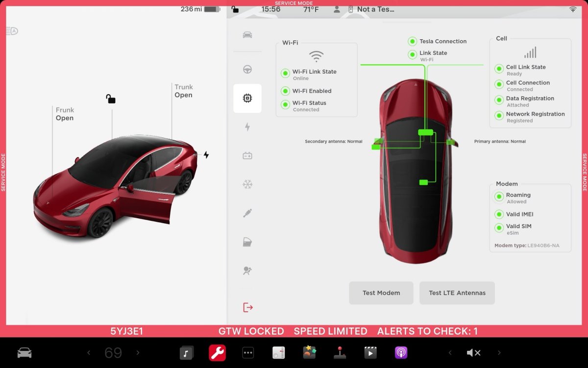Click the next chevron right of the mute control

pos(499,352)
